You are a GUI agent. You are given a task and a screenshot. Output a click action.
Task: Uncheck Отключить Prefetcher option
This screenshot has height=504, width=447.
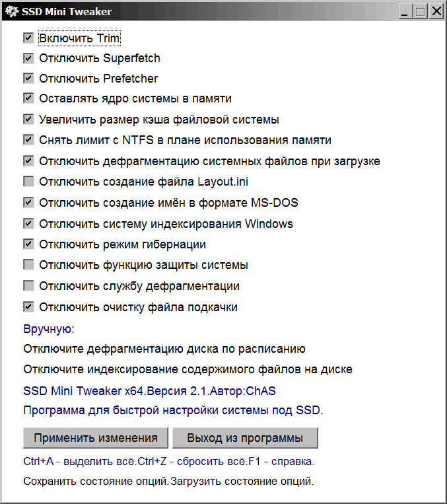click(28, 79)
